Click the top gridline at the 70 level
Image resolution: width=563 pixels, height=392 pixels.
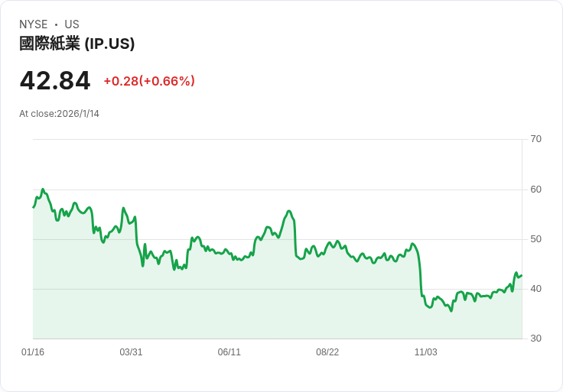[x=275, y=140]
